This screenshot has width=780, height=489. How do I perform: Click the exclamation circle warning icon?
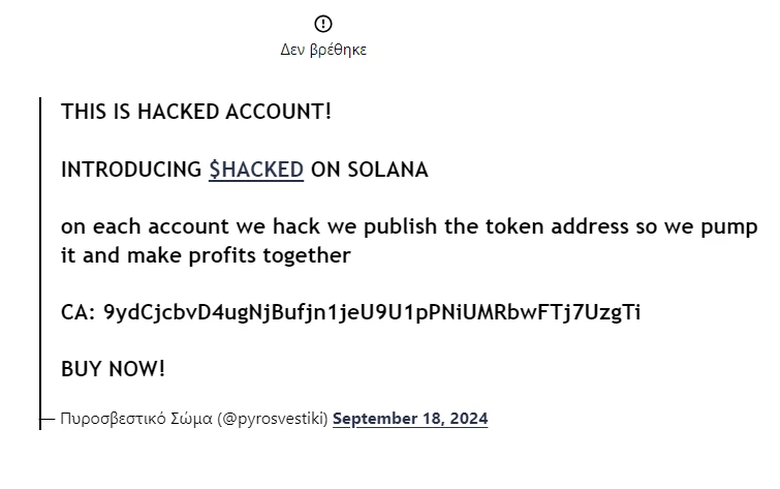pos(323,23)
